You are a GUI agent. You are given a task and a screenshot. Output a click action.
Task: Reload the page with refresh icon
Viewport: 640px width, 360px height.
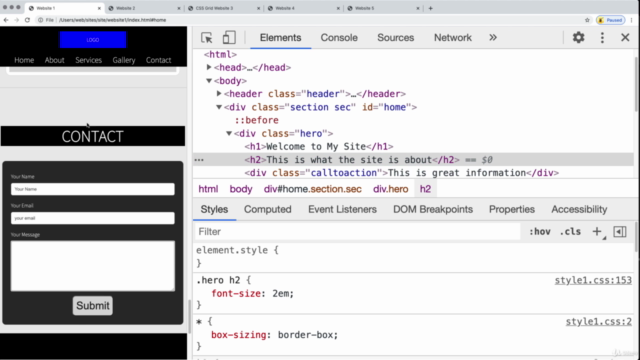[x=27, y=20]
